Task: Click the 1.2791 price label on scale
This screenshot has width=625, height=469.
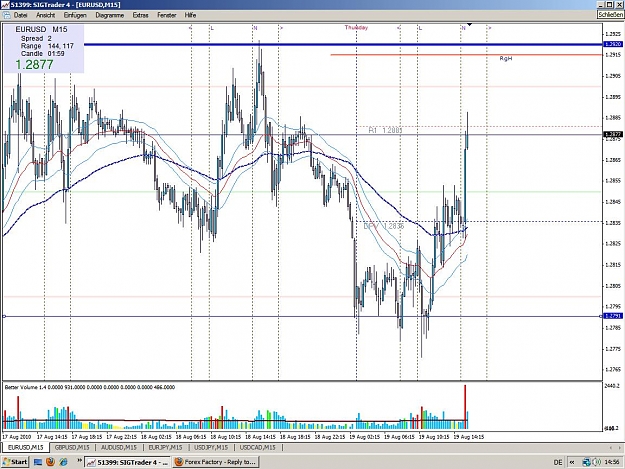Action: [x=613, y=316]
